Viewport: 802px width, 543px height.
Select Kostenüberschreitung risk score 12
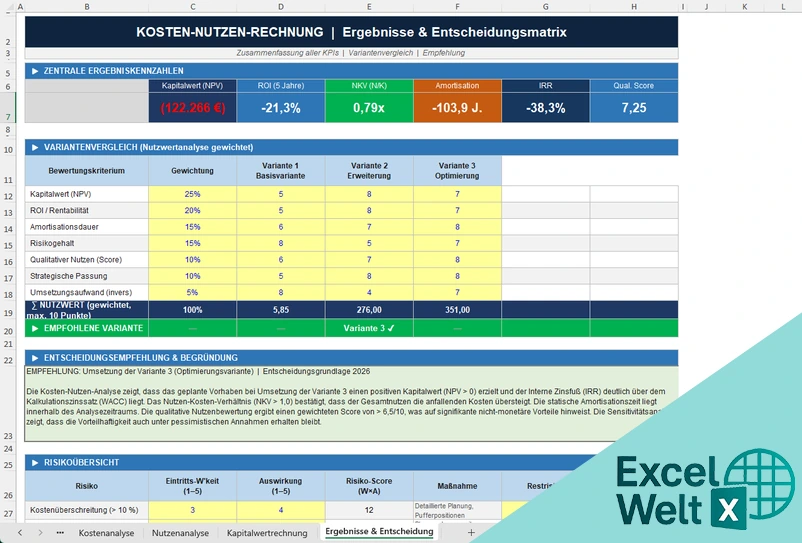tap(369, 510)
